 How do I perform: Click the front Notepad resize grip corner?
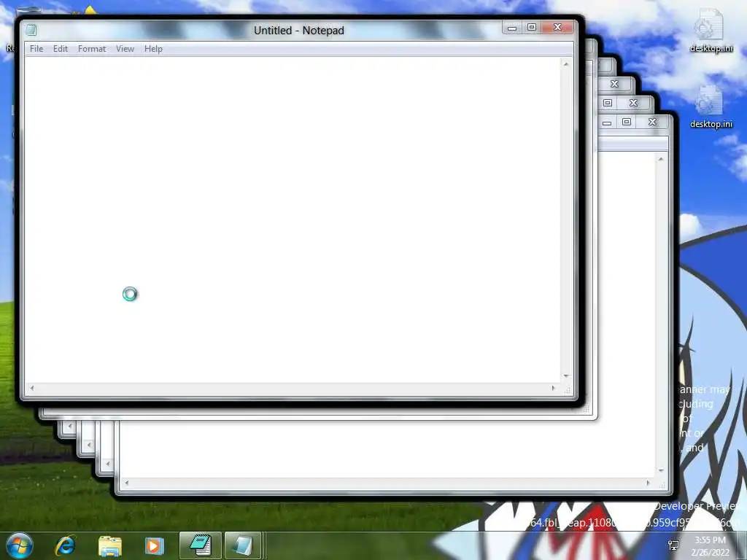click(567, 389)
